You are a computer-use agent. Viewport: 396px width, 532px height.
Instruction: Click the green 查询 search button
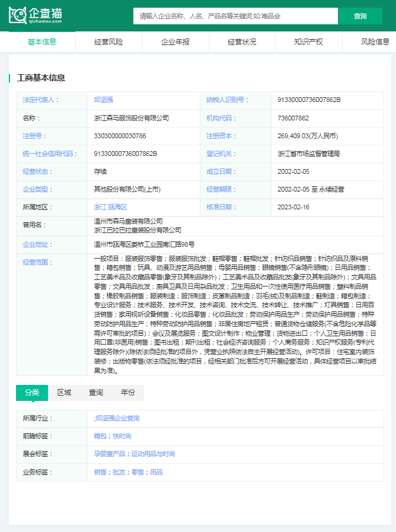[x=360, y=16]
